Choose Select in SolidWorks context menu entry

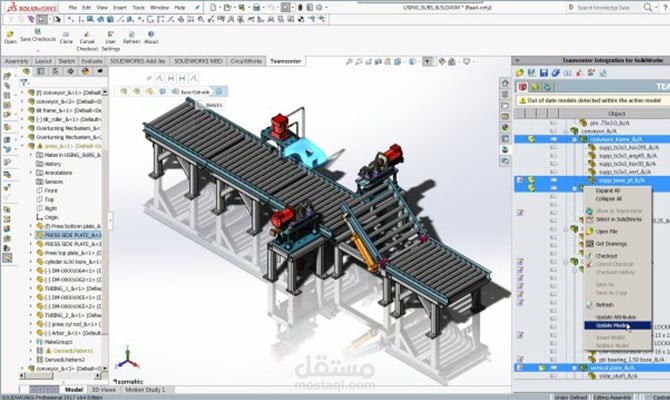pos(618,219)
